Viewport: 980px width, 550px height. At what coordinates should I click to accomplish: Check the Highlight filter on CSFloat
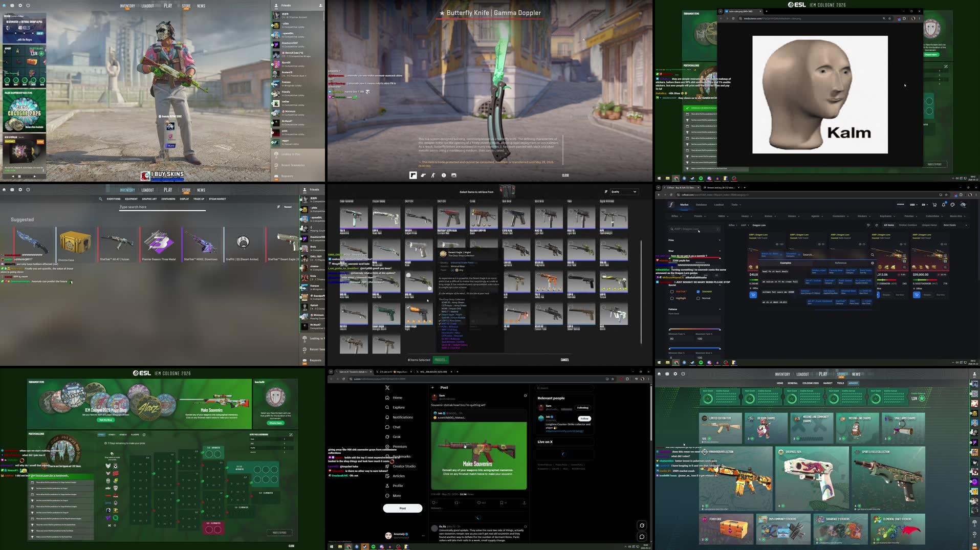coord(672,298)
